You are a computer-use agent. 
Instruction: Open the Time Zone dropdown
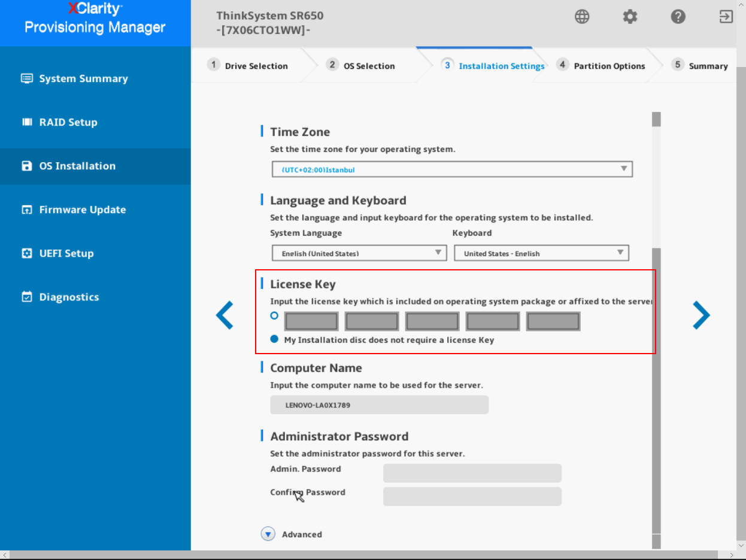[452, 169]
